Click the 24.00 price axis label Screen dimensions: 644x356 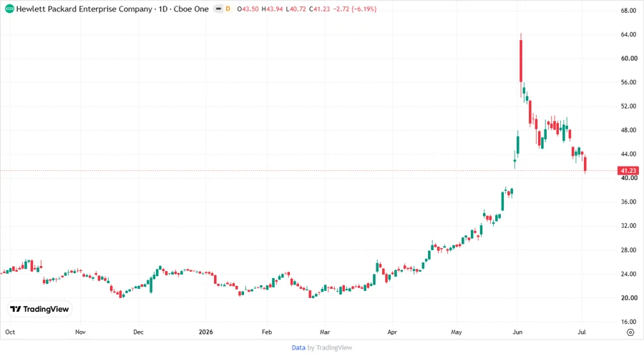coord(629,274)
